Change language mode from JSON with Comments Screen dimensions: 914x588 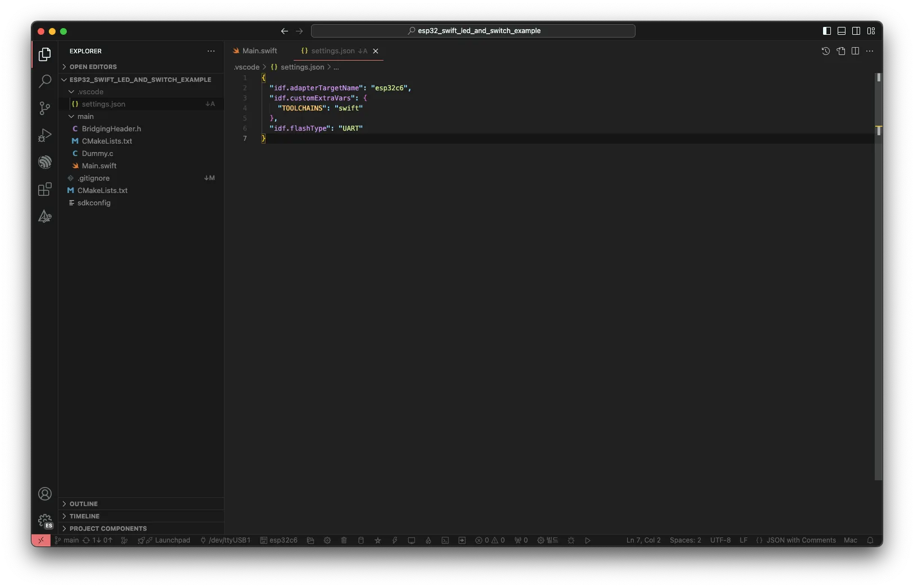coord(801,540)
